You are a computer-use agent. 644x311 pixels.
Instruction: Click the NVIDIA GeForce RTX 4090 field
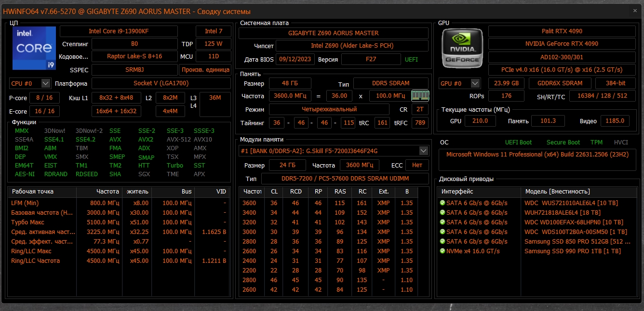tap(562, 44)
